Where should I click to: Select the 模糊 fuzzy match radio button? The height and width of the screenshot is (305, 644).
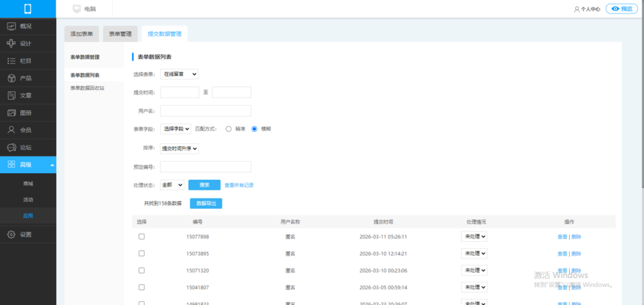(x=255, y=129)
